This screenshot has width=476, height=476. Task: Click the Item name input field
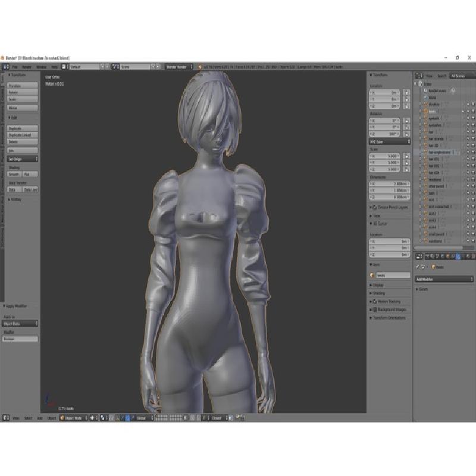[393, 275]
